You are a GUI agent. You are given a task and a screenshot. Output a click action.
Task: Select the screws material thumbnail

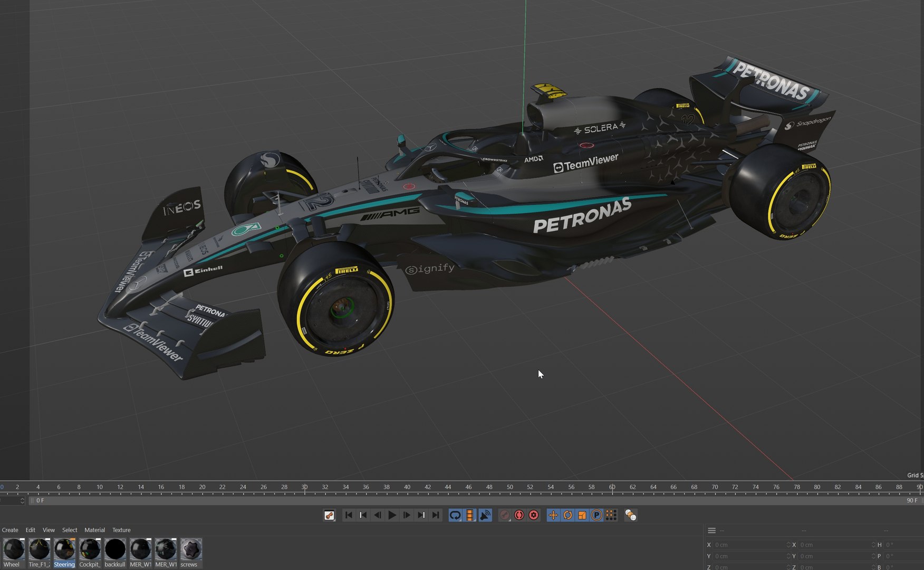pos(191,549)
